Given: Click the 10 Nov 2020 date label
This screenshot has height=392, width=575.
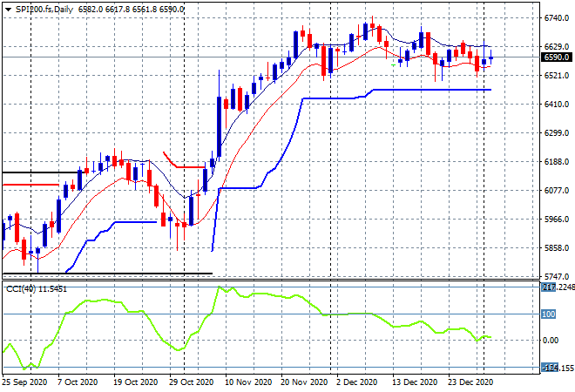Looking at the screenshot, I should (248, 382).
